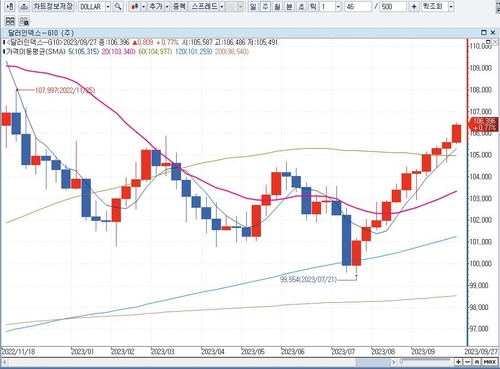Click the 추가 add button
This screenshot has height=369, width=500.
tap(156, 7)
